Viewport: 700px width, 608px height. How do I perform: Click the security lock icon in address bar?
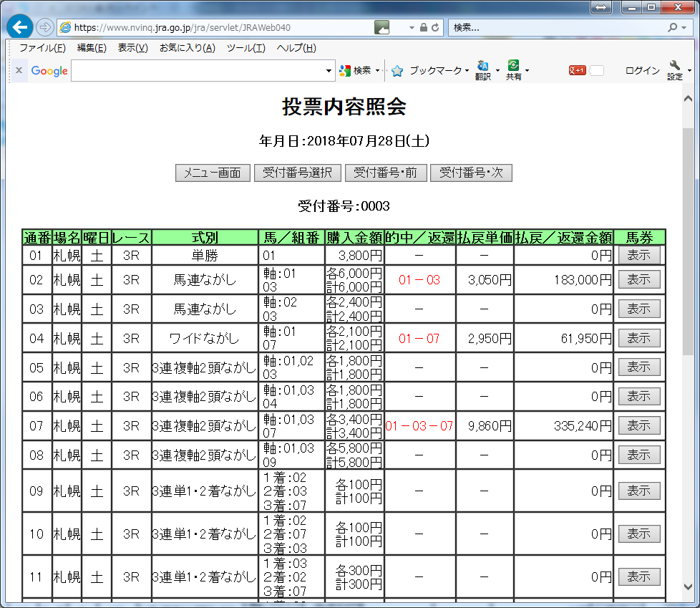(x=424, y=27)
